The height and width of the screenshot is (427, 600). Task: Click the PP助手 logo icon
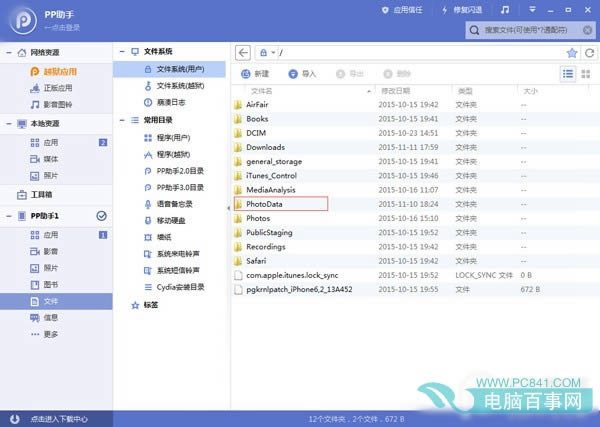[23, 21]
